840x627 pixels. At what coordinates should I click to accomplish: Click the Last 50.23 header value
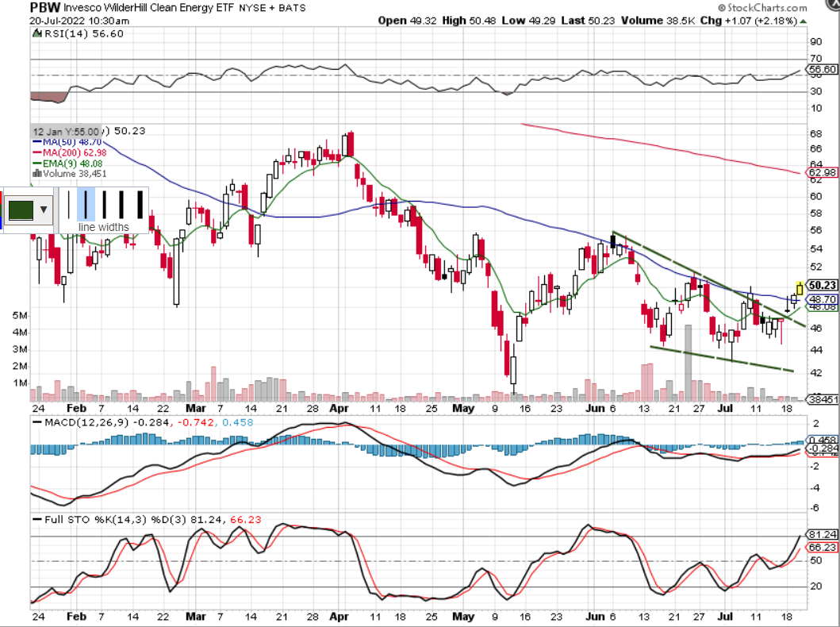point(589,21)
